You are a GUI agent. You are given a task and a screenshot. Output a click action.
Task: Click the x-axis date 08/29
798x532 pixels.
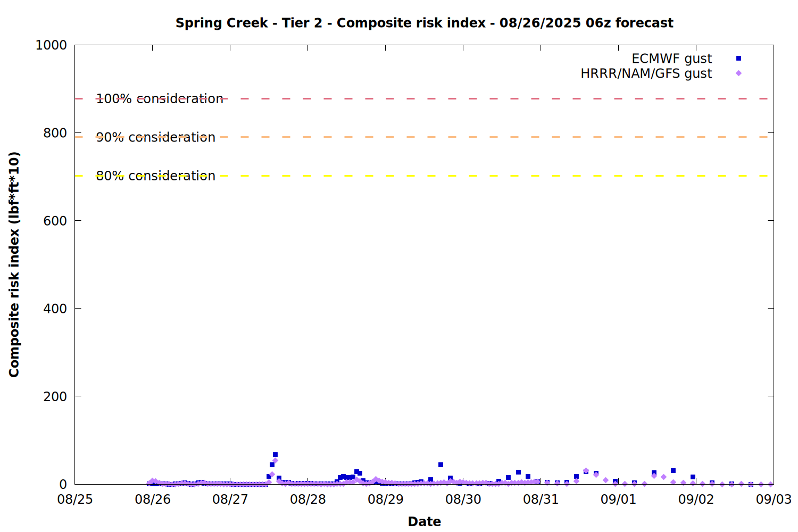pyautogui.click(x=386, y=499)
